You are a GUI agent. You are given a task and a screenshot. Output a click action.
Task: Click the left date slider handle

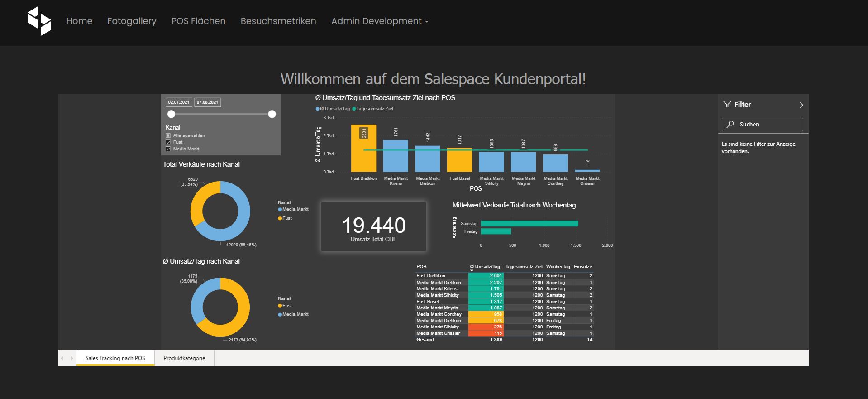(x=171, y=114)
